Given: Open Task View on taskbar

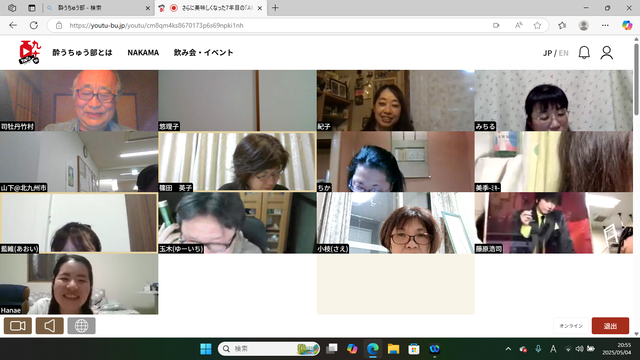Looking at the screenshot, I should click(332, 349).
